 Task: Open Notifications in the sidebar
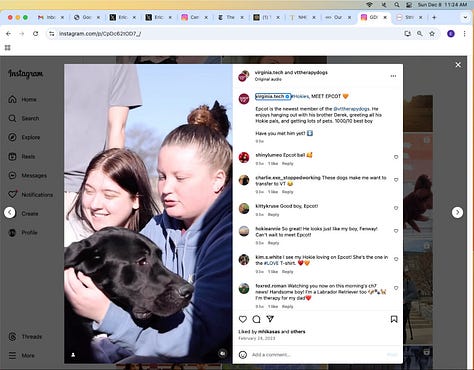[x=30, y=194]
